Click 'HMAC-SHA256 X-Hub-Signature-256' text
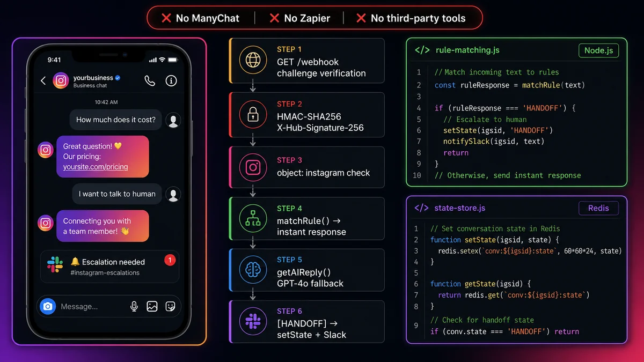 [x=320, y=122]
